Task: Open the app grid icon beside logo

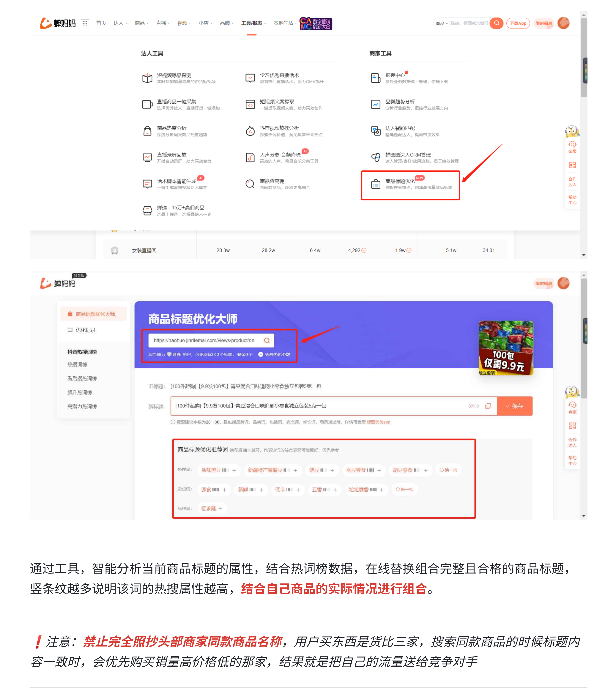Action: coord(85,23)
